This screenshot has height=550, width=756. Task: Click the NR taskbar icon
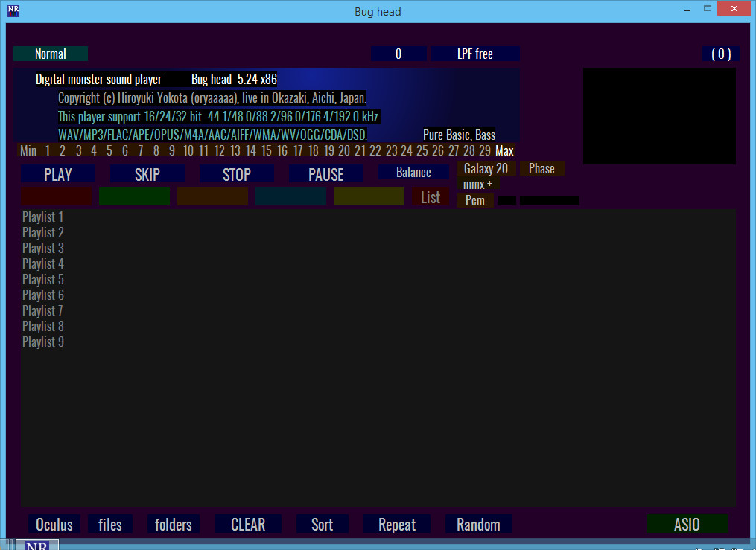pyautogui.click(x=37, y=545)
